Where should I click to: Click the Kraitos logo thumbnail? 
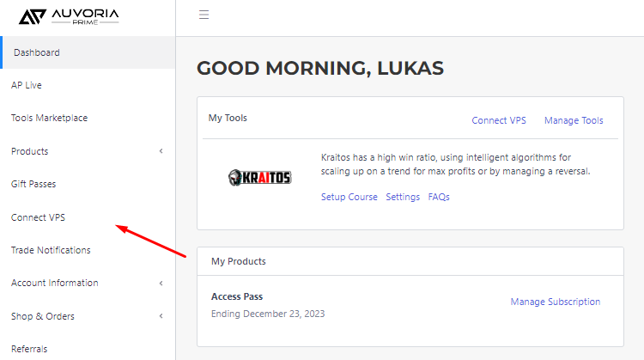(x=259, y=178)
